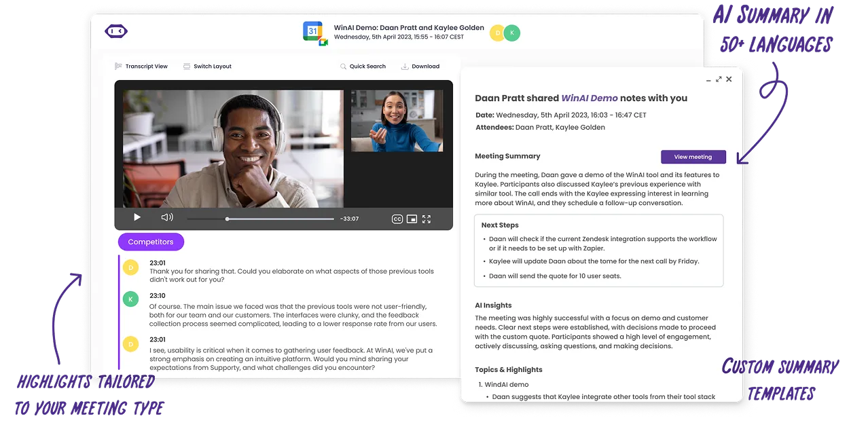The image size is (868, 433).
Task: Mute the video audio
Action: [166, 217]
